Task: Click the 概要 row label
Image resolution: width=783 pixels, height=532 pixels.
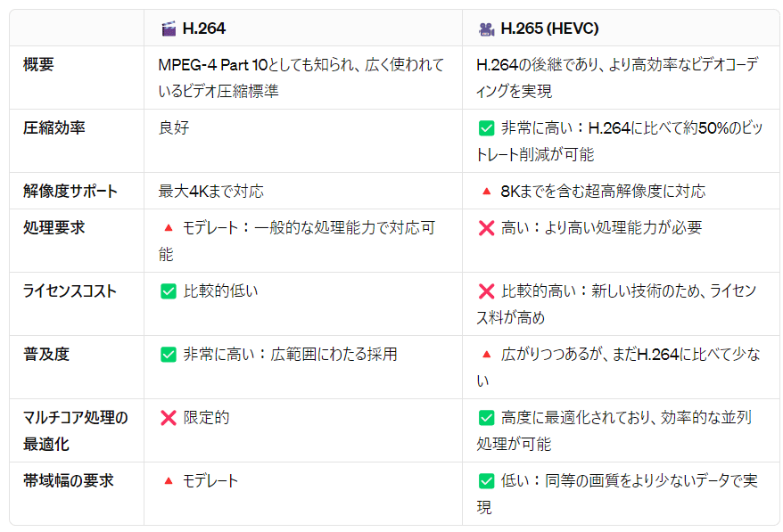Action: 39,65
